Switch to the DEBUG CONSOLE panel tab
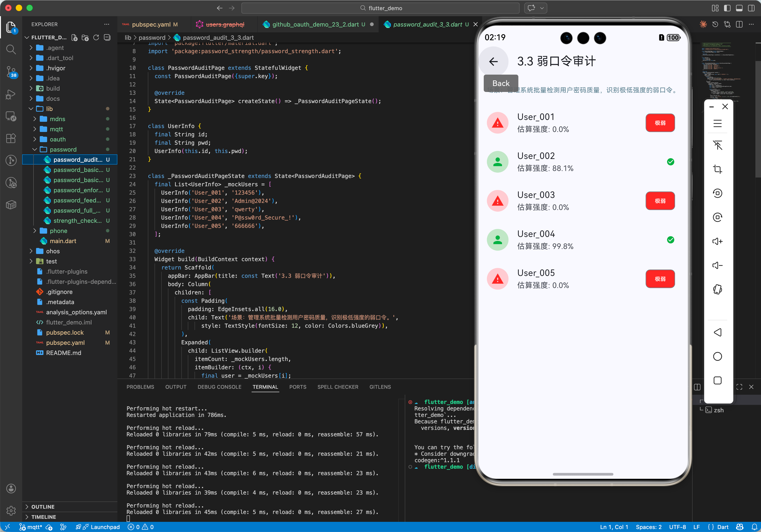 (x=219, y=387)
